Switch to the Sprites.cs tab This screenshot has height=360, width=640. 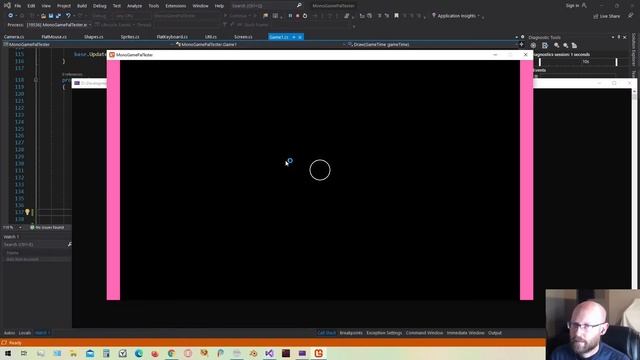(130, 37)
